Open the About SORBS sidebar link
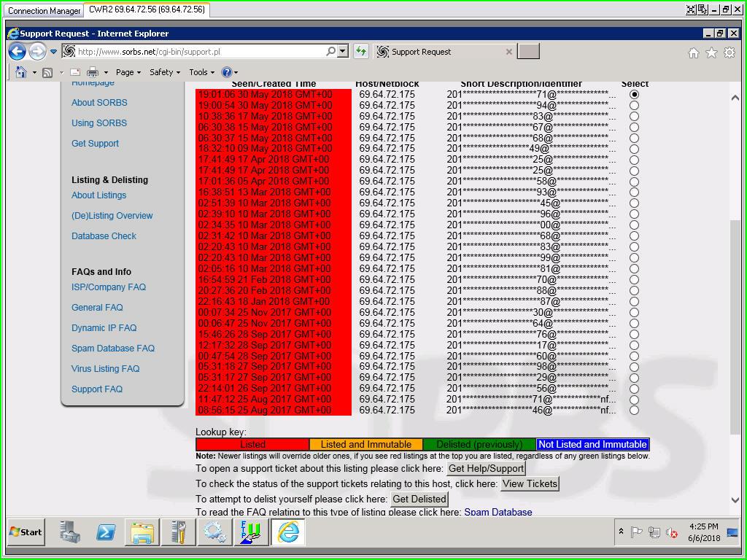 tap(99, 102)
